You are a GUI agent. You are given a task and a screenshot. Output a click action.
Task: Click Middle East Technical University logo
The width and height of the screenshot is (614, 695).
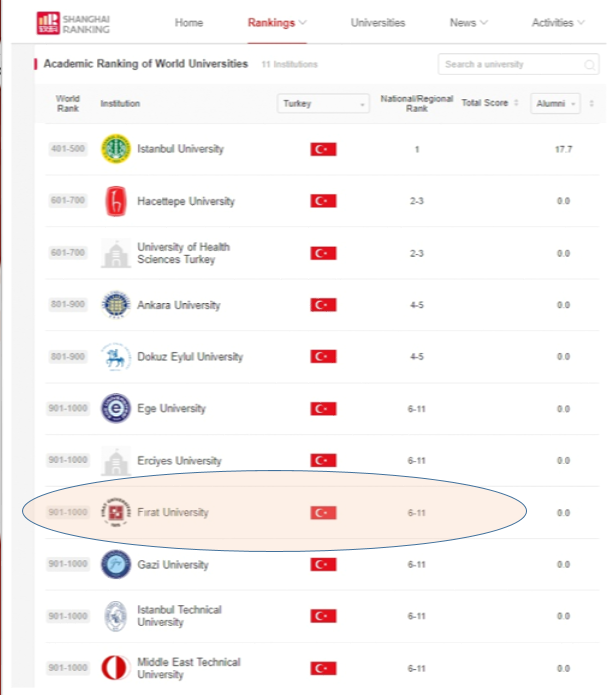click(x=116, y=668)
